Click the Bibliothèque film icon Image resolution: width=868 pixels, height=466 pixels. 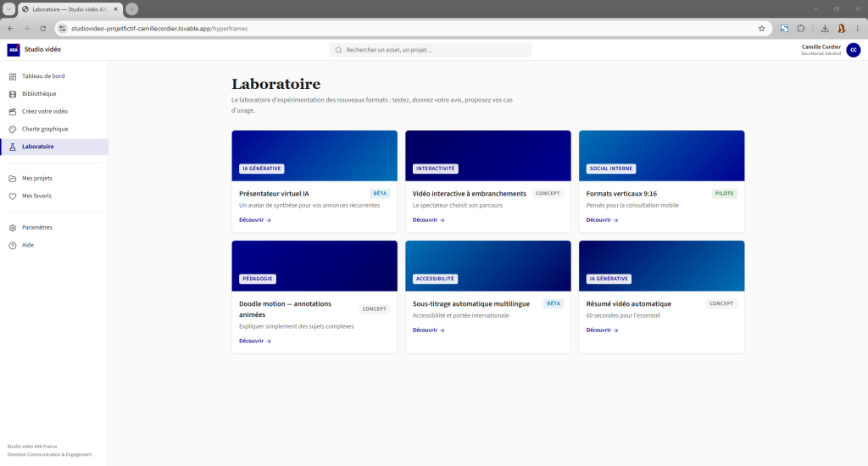click(12, 94)
